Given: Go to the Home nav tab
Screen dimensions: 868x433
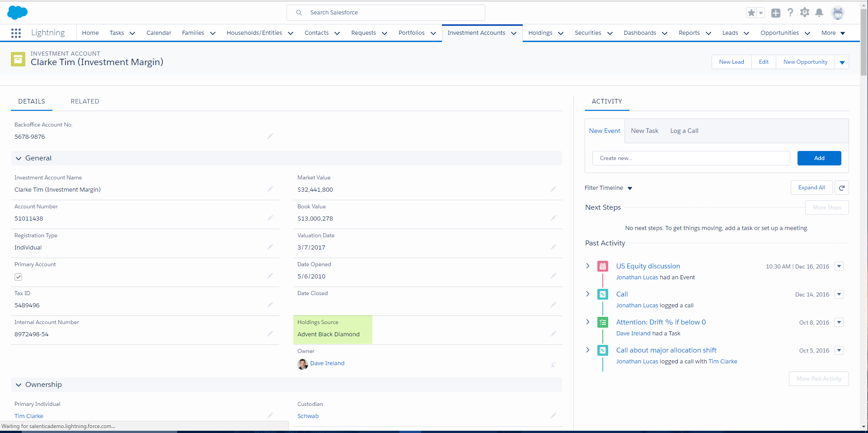Looking at the screenshot, I should click(x=90, y=33).
